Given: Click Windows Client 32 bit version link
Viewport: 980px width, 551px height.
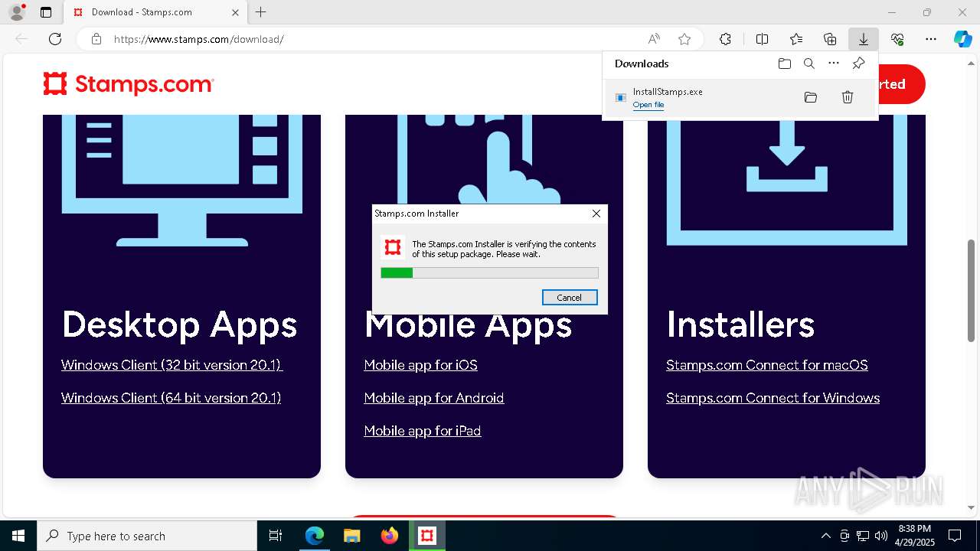Looking at the screenshot, I should 172,365.
